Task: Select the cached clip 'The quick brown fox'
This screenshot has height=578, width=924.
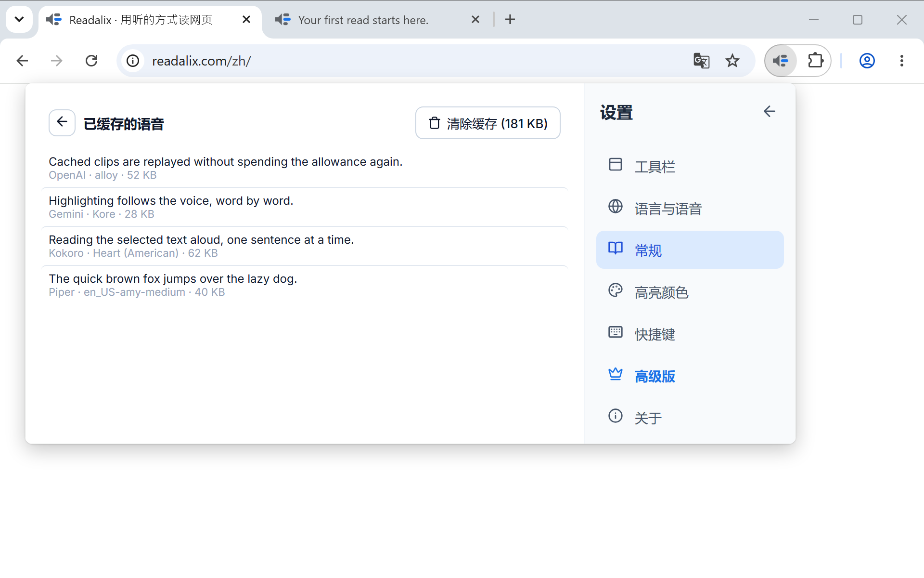Action: [x=305, y=285]
